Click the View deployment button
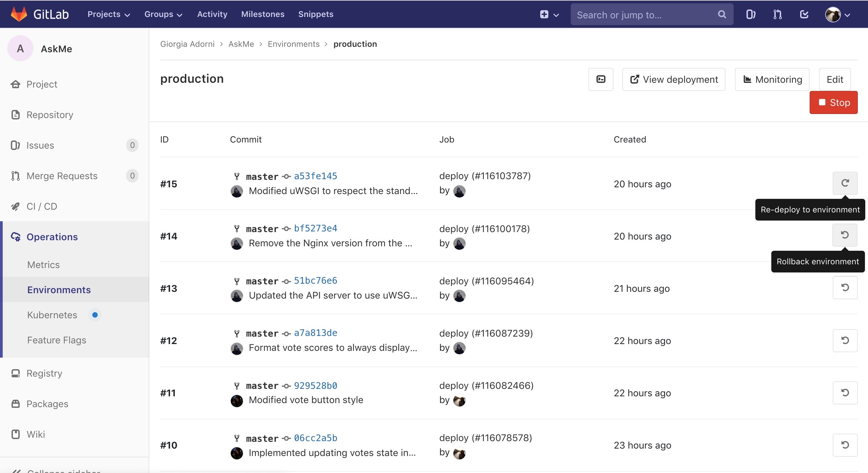 tap(674, 79)
